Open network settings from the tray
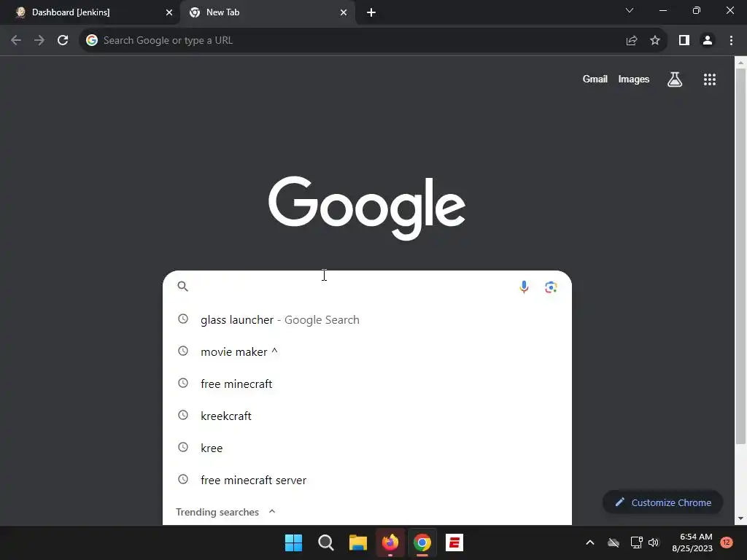This screenshot has width=747, height=560. coord(636,542)
